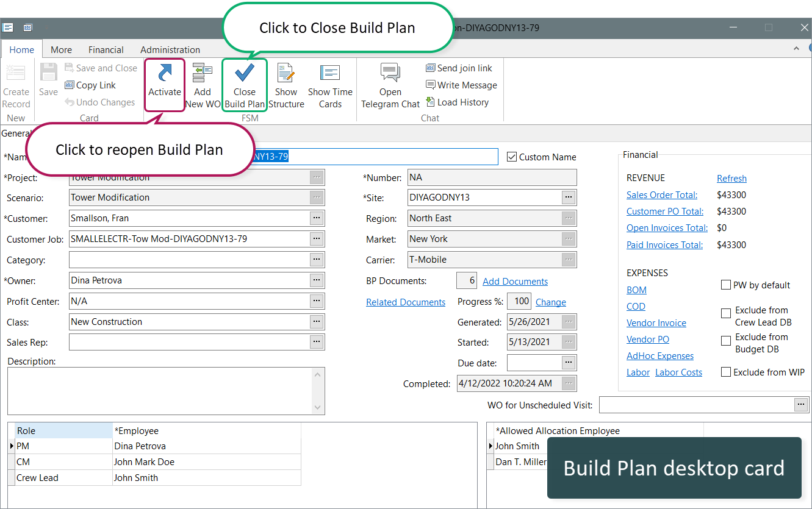812x509 pixels.
Task: Click Copy Link in Card group
Action: coord(90,85)
